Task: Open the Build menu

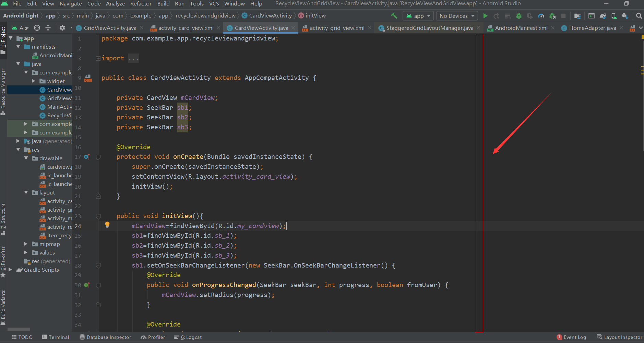Action: (x=164, y=4)
